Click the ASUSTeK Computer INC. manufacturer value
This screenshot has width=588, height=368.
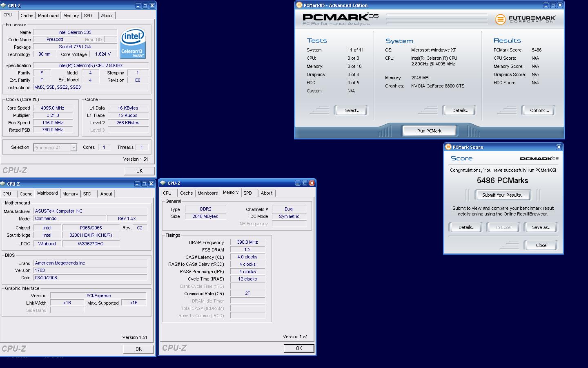tap(90, 211)
